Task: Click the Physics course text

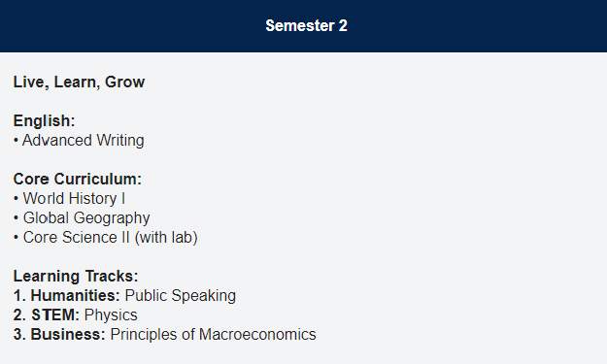Action: point(111,315)
